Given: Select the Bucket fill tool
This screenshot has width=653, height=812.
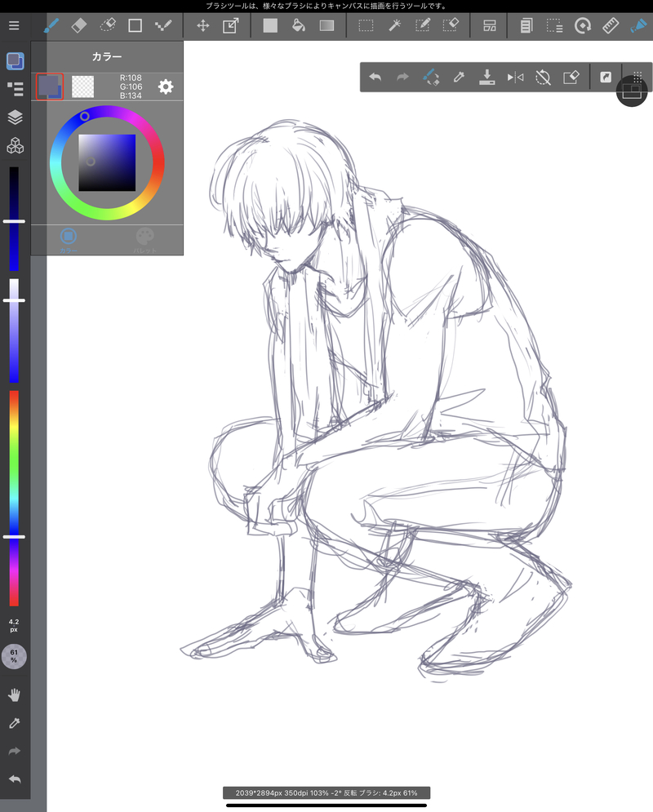Looking at the screenshot, I should (x=298, y=25).
